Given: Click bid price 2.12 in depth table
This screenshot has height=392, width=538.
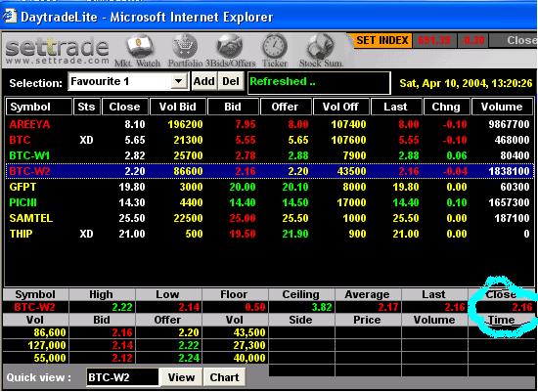Looking at the screenshot, I should pos(122,358).
